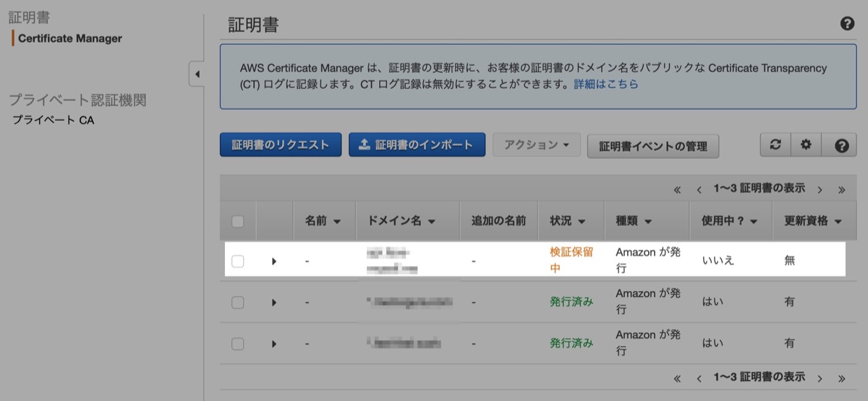This screenshot has width=868, height=401.
Task: Click the 追加の名前 column header
Action: [498, 221]
